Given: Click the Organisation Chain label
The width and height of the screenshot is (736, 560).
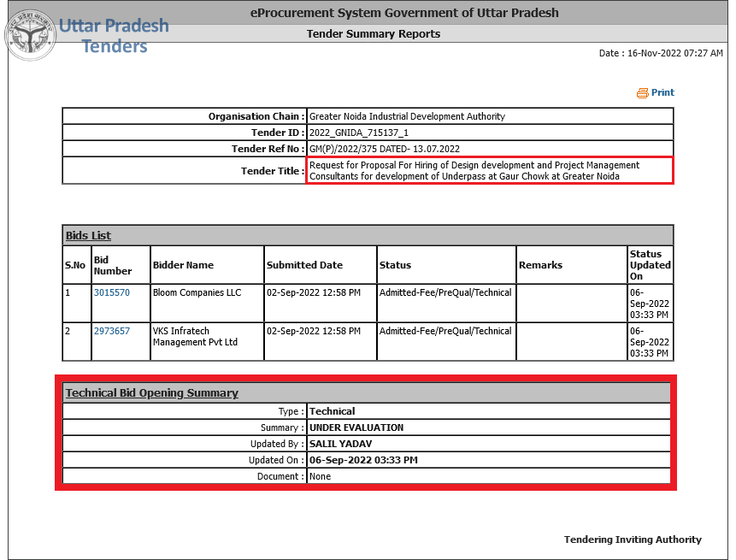Looking at the screenshot, I should coord(256,116).
